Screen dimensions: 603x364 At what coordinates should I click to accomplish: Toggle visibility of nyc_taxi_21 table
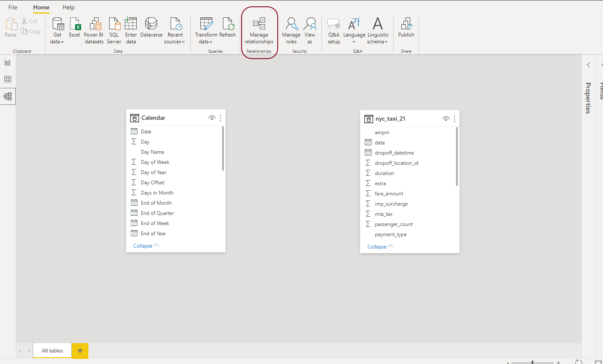[445, 119]
